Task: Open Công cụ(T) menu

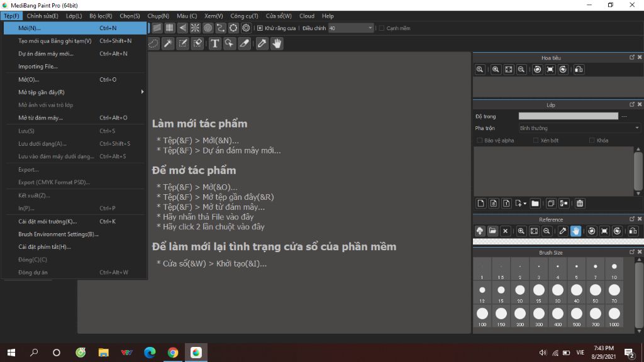Action: 244,16
